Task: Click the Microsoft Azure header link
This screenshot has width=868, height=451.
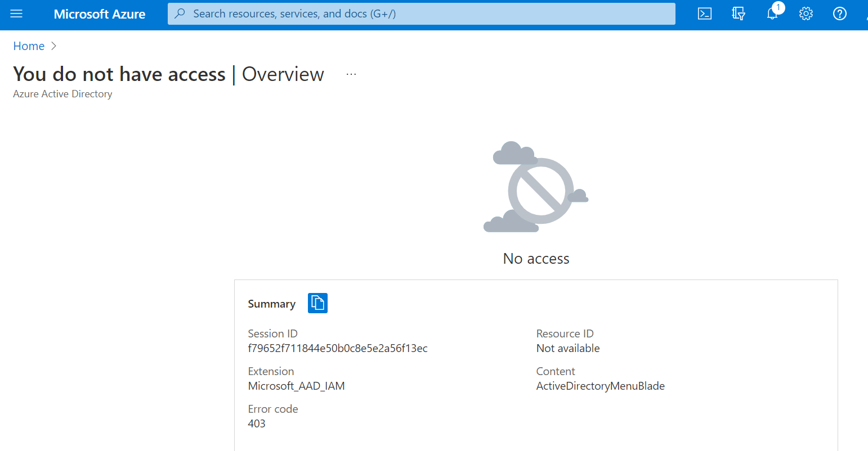Action: tap(100, 14)
